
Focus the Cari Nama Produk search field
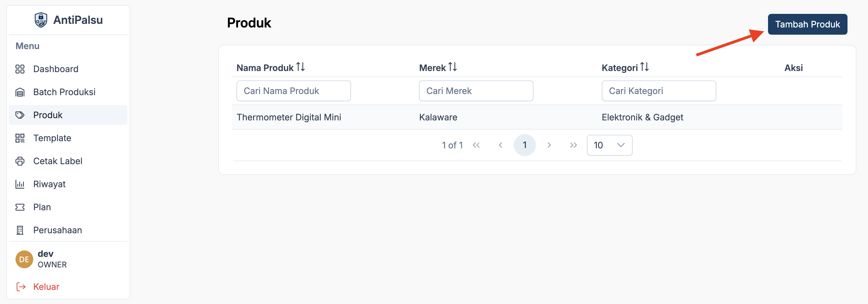coord(293,91)
